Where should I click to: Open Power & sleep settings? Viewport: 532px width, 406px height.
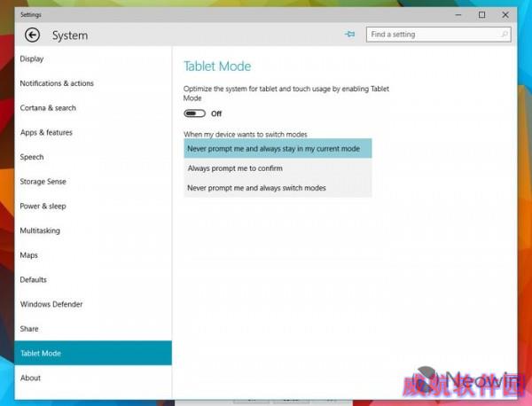pos(93,206)
